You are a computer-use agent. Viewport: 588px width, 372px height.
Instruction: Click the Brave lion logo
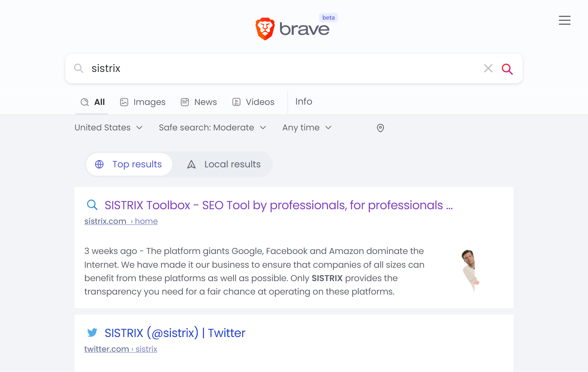(265, 29)
